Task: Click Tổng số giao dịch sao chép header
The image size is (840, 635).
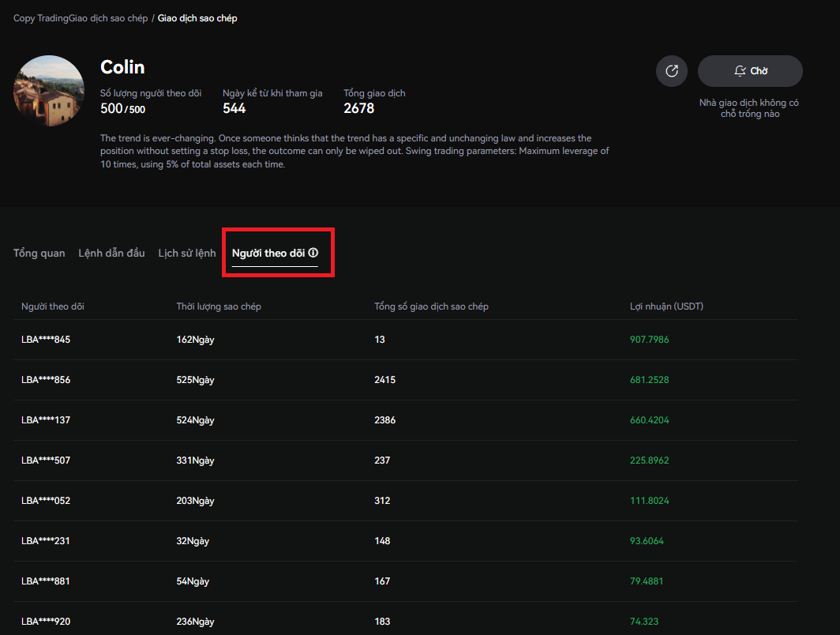Action: click(431, 306)
